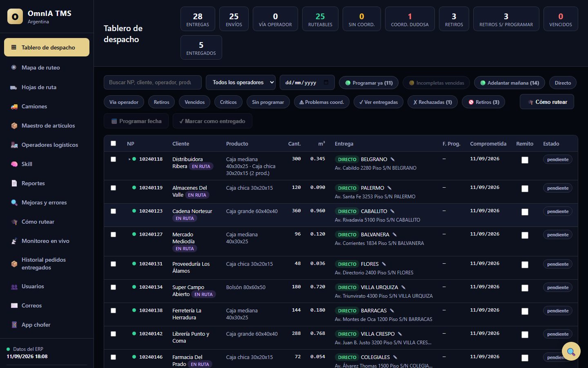Select all rows with the header checkbox

(x=114, y=144)
